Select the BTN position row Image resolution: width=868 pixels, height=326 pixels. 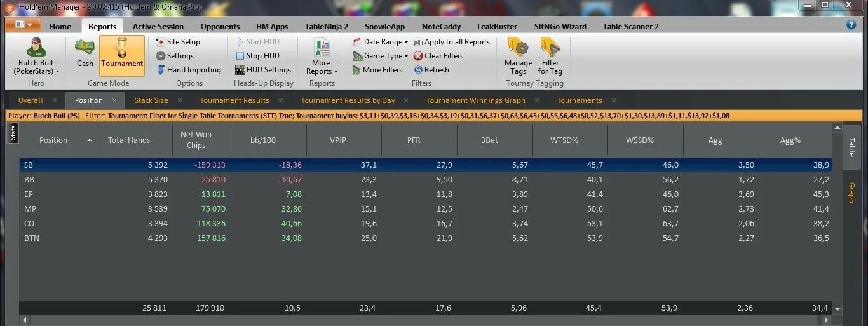point(425,238)
